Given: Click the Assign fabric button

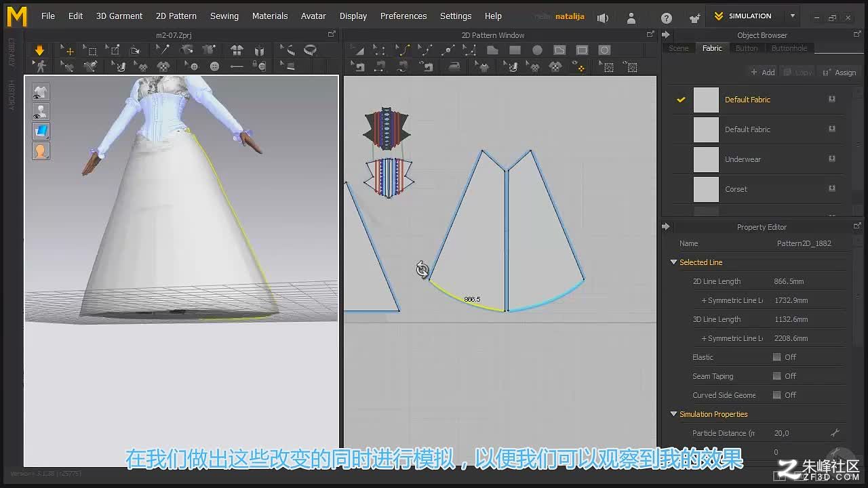Looking at the screenshot, I should (840, 73).
